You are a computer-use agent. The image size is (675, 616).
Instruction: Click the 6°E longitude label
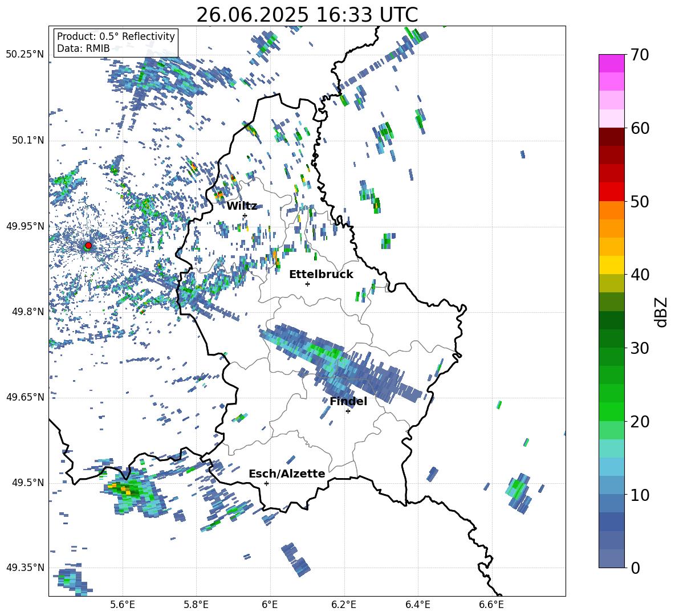pos(270,605)
